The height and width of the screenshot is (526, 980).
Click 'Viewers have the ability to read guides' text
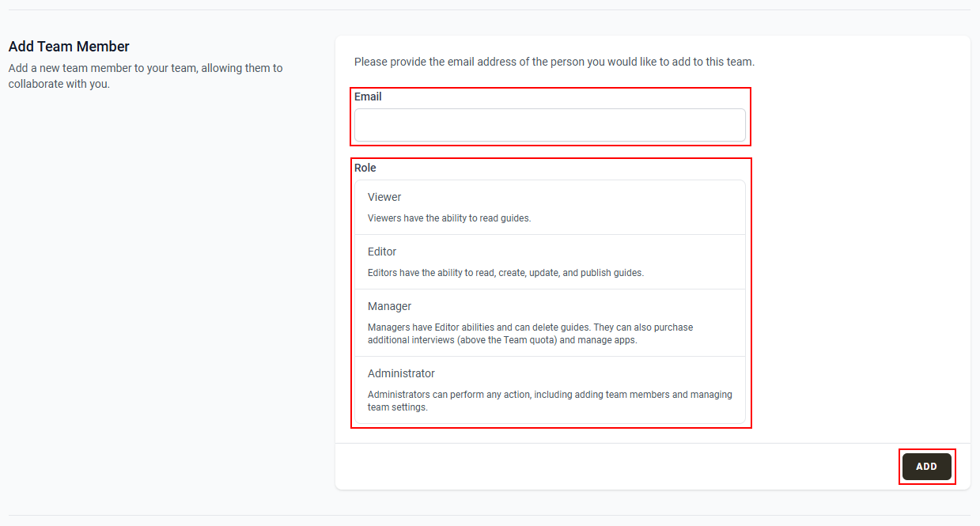pyautogui.click(x=449, y=218)
